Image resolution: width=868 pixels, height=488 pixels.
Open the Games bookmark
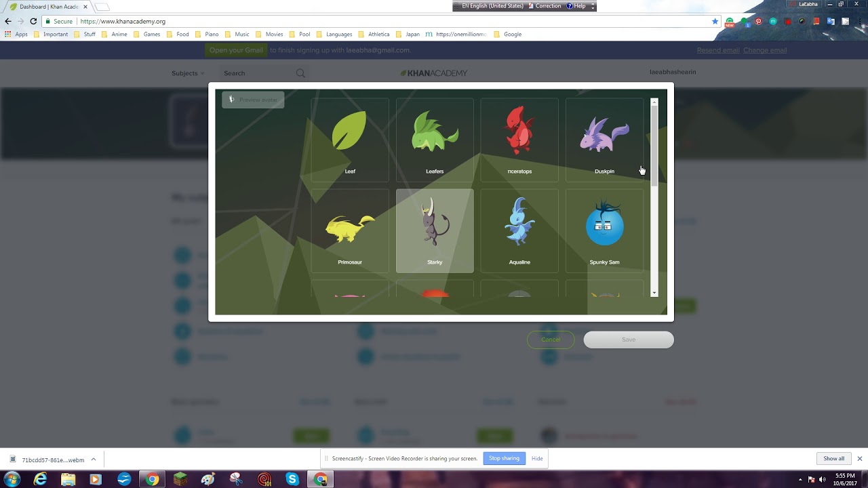[x=152, y=34]
